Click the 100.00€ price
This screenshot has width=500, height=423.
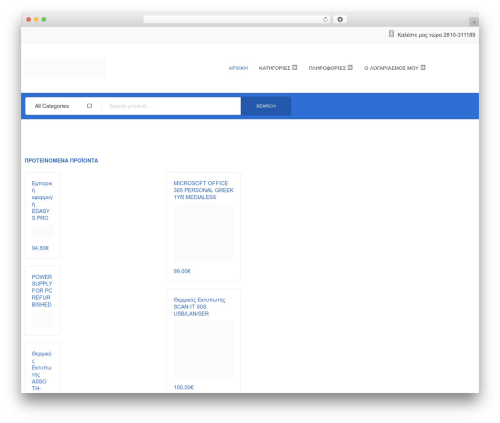(184, 387)
